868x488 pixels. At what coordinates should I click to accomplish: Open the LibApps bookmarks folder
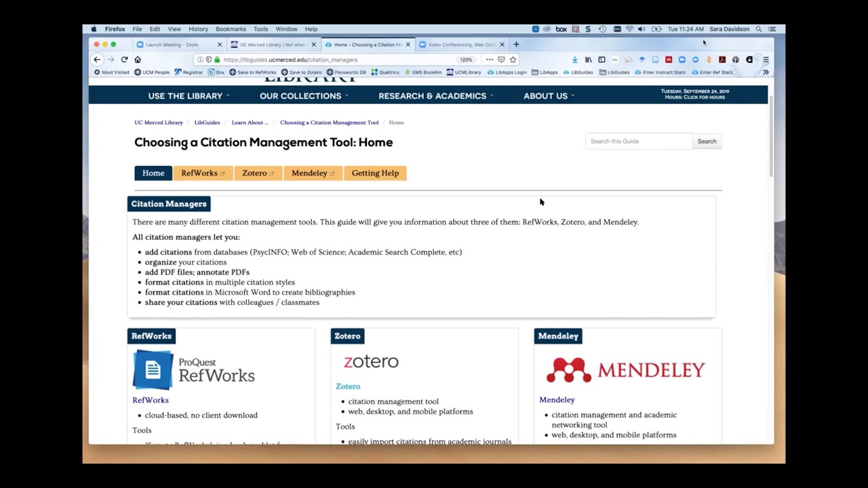545,72
